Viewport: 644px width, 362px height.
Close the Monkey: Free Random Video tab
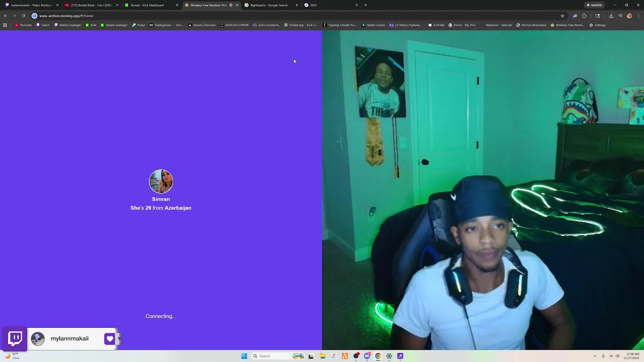pos(237,5)
